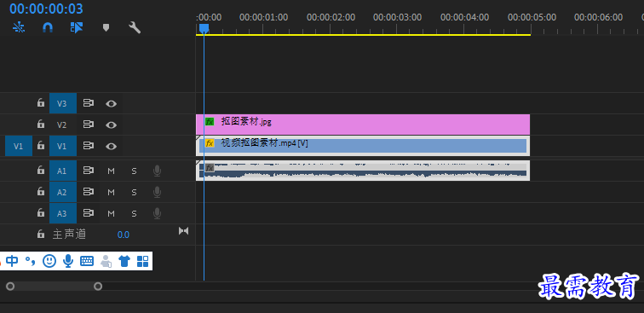Toggle Sync Lock on track A3
This screenshot has height=313, width=644.
tap(89, 213)
